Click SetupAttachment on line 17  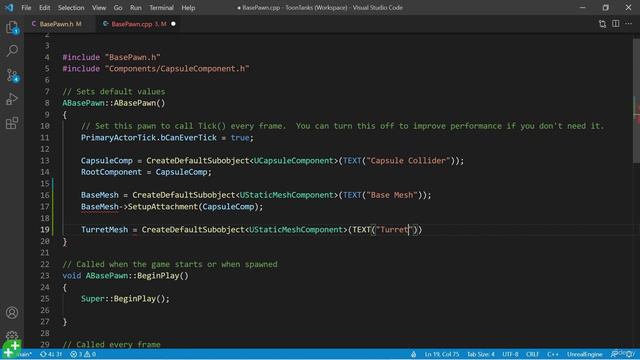163,207
